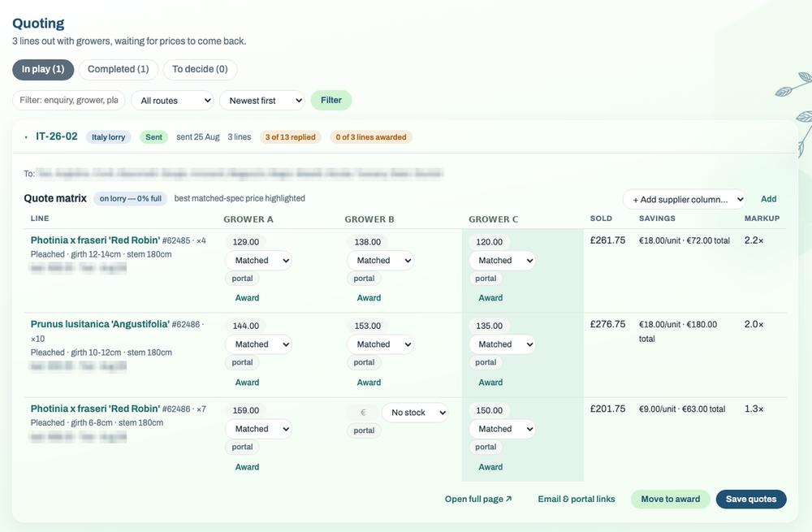
Task: Open Grower B status dropdown for #62485
Action: coord(380,260)
